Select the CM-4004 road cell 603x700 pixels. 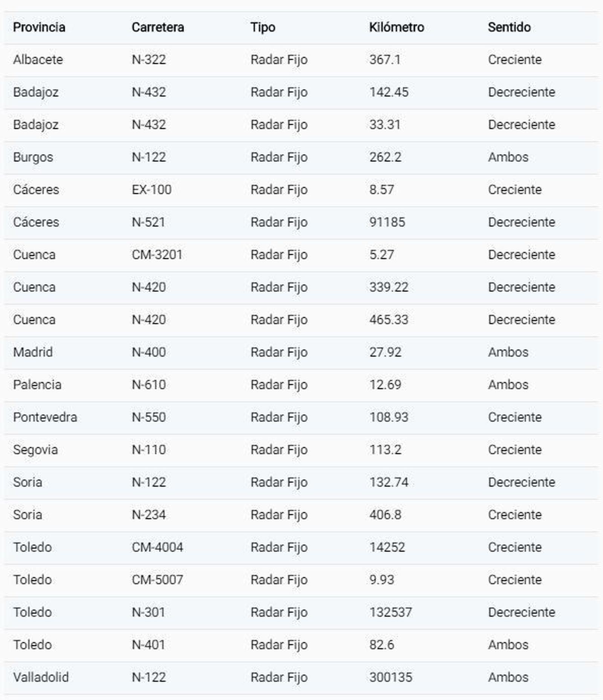(157, 547)
